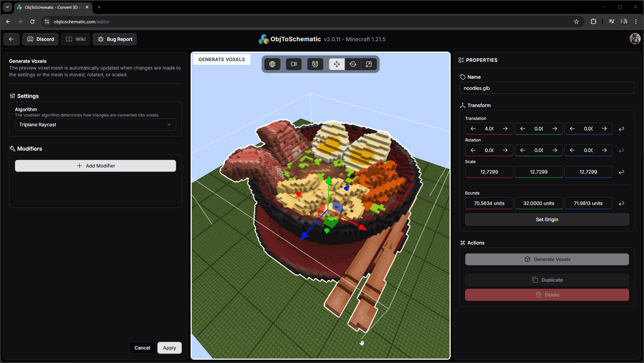Click the camera icon in viewport toolbar
644x363 pixels.
coord(294,64)
